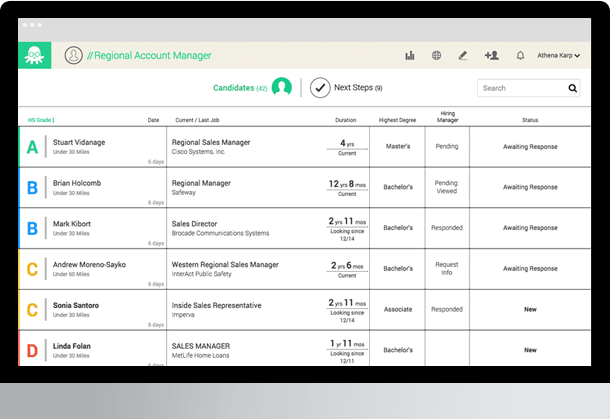Open the bar chart analytics icon
The image size is (610, 419).
410,56
